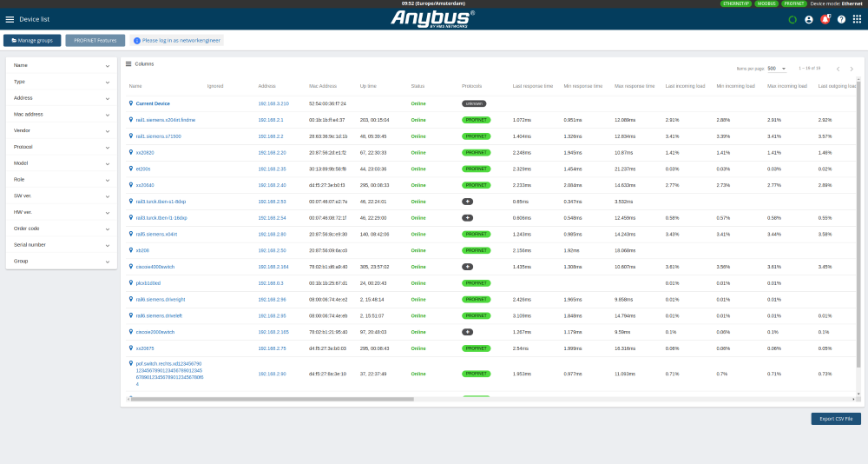This screenshot has height=464, width=868.
Task: Click the Manage groups button
Action: tap(32, 41)
